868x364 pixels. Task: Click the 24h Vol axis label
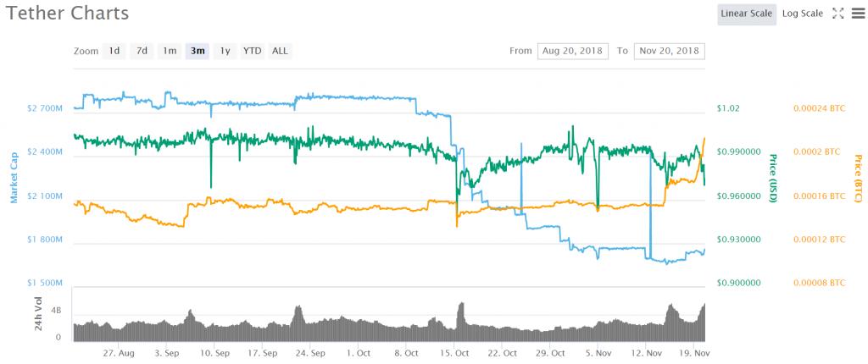tap(39, 315)
